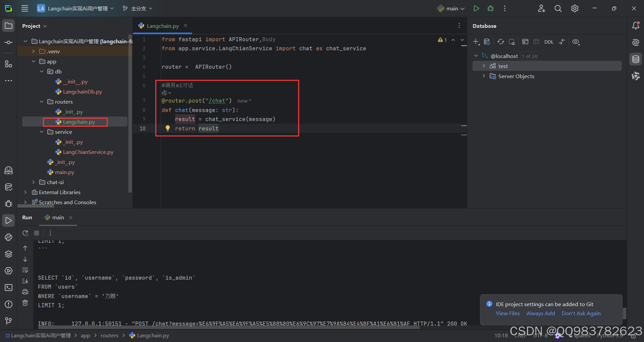Open data source properties

(x=487, y=42)
